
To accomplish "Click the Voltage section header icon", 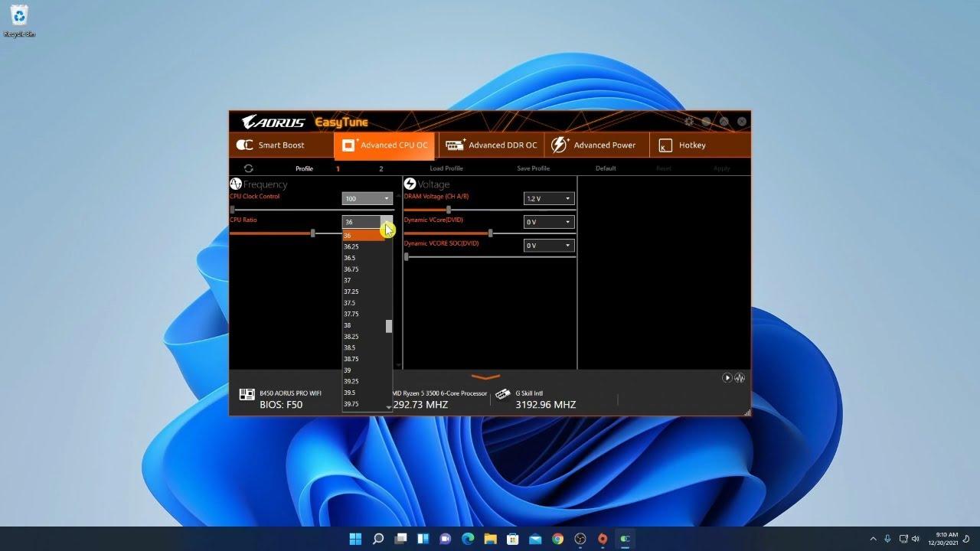I will point(410,183).
